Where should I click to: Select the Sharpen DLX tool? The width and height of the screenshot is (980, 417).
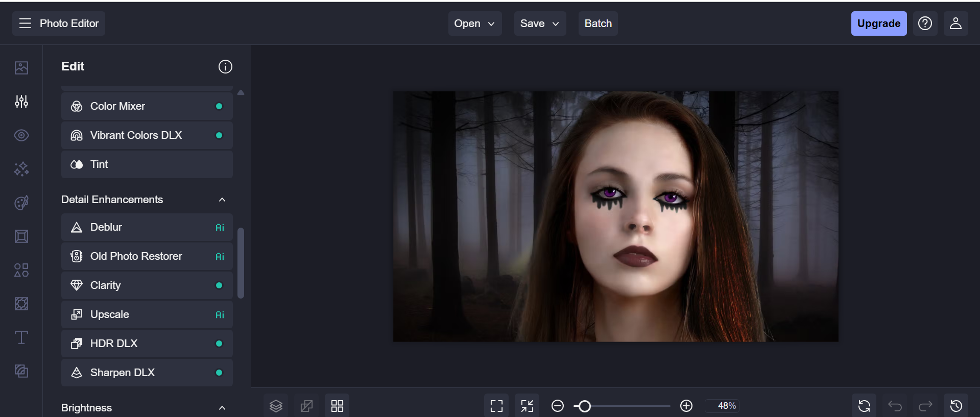[x=147, y=373]
